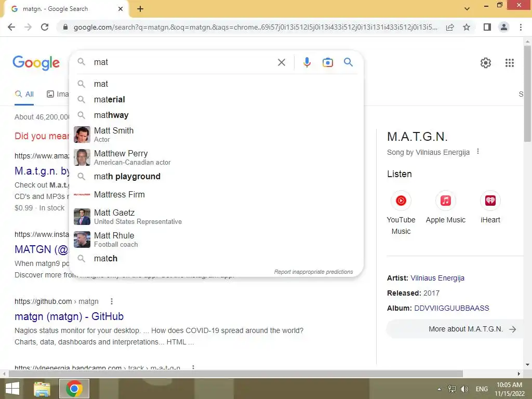This screenshot has width=532, height=399.
Task: Start voice search with microphone icon
Action: [307, 62]
